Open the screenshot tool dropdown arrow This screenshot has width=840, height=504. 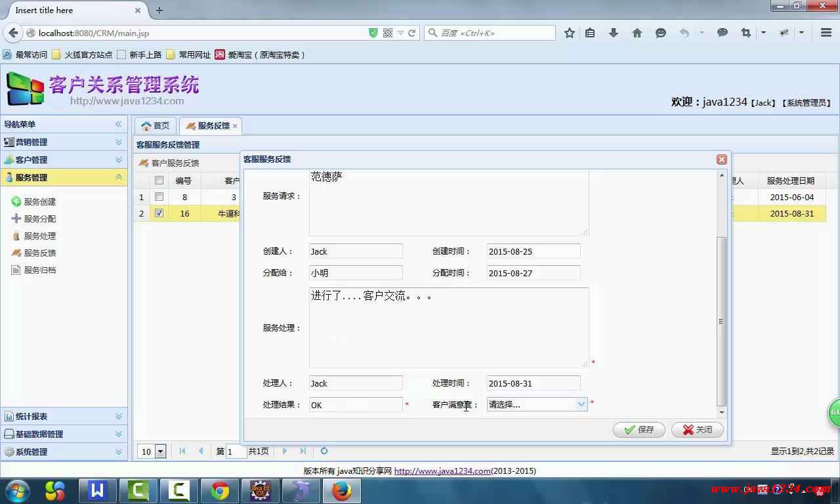coord(763,33)
